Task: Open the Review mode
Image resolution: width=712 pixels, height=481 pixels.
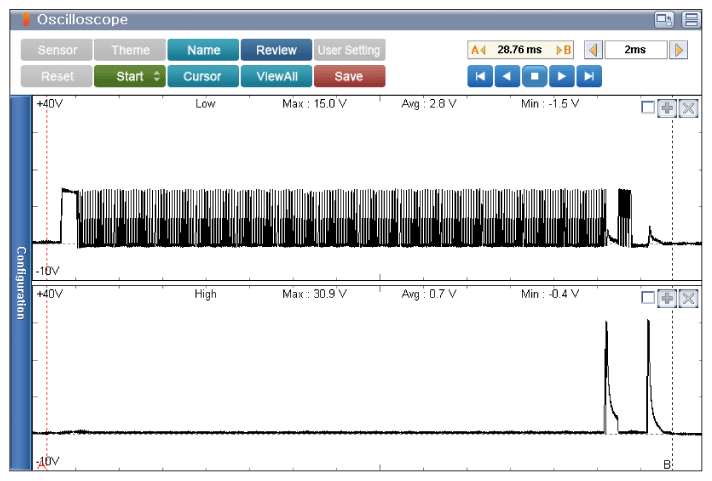Action: (x=276, y=50)
